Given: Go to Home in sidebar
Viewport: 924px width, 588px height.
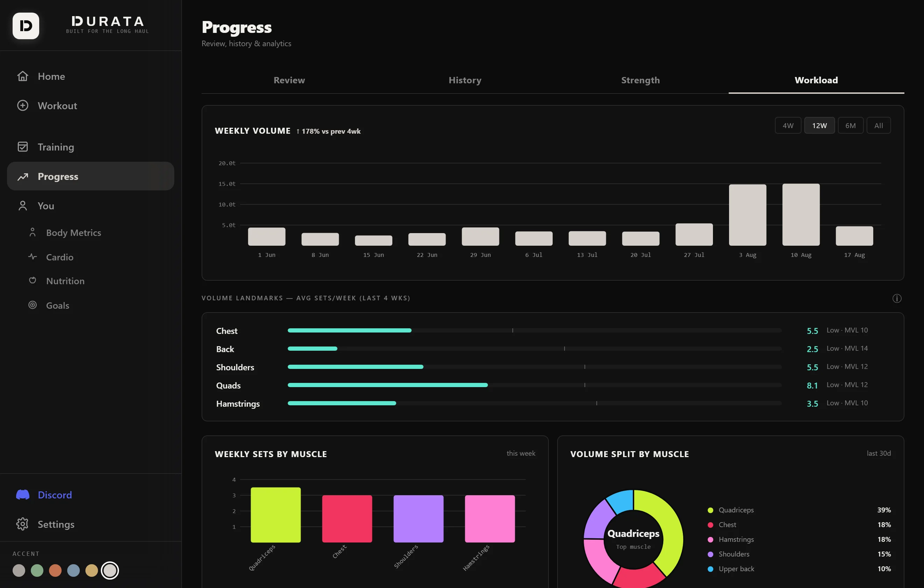Looking at the screenshot, I should [x=91, y=76].
